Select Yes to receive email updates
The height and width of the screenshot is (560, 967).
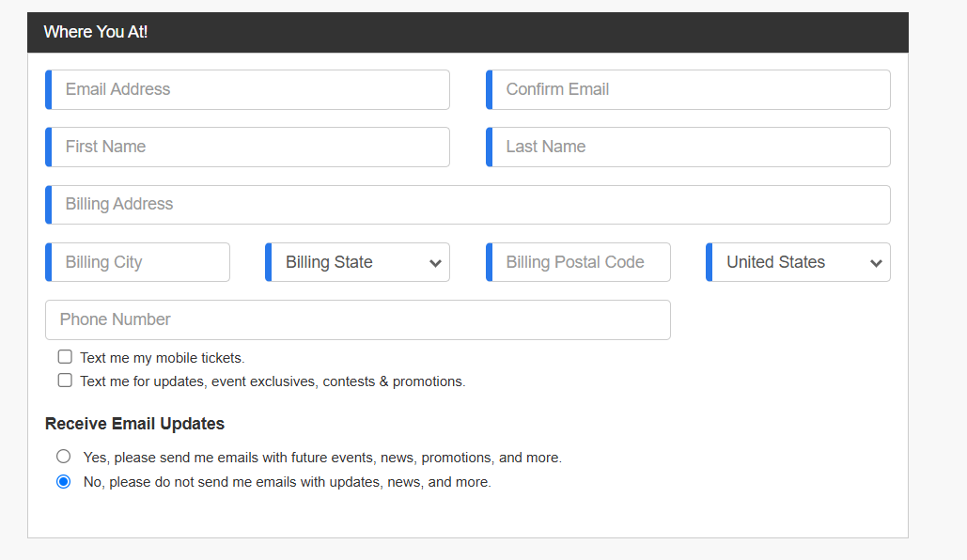click(x=64, y=457)
